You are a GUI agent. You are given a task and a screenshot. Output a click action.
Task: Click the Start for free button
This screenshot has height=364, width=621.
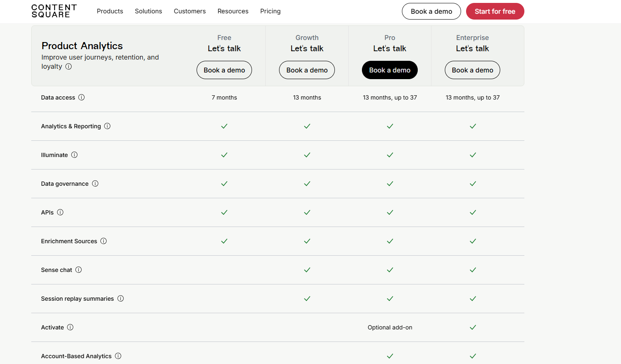[495, 11]
